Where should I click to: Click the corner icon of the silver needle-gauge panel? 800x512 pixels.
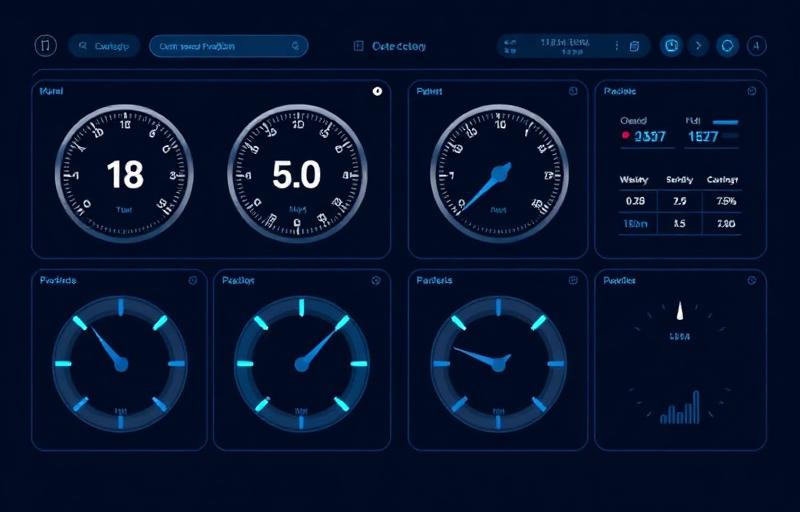point(573,91)
